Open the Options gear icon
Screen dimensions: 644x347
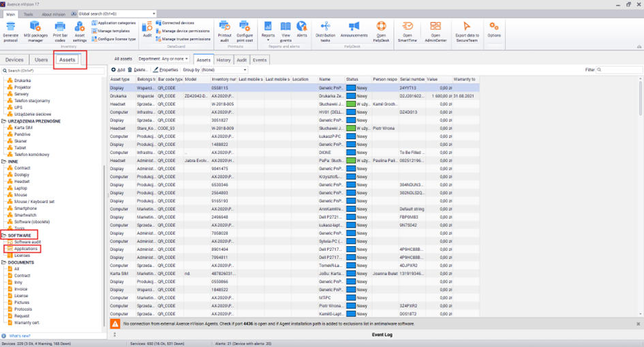click(x=494, y=27)
